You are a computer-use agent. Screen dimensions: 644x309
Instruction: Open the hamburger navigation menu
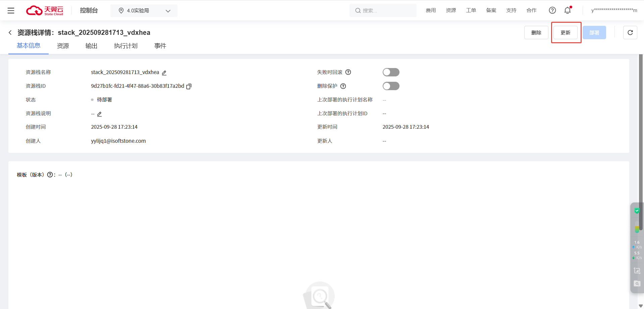(x=11, y=11)
